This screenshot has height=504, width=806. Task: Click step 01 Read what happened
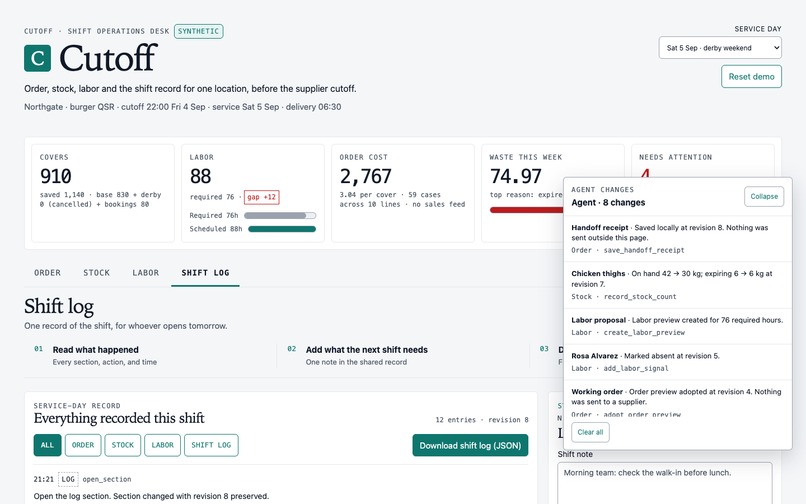point(95,350)
